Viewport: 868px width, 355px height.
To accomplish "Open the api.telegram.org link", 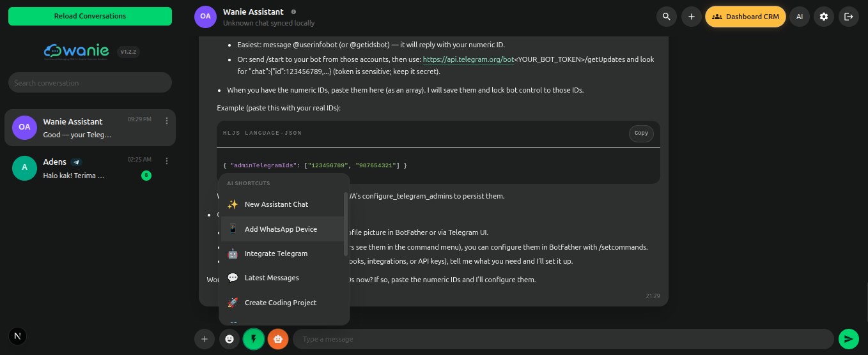I will pos(469,59).
